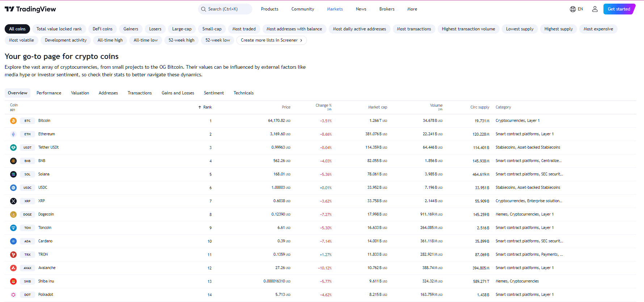The height and width of the screenshot is (302, 644).
Task: Sort by the Price column header
Action: tap(286, 107)
